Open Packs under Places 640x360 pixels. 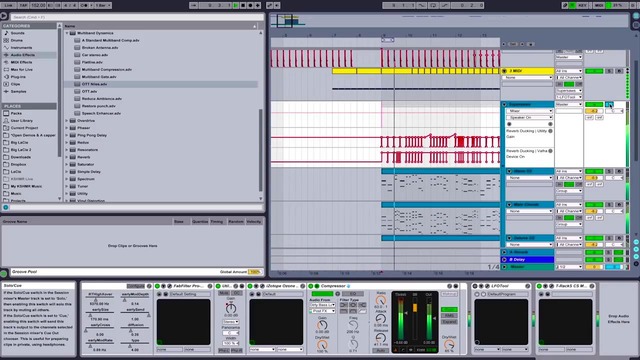16,113
